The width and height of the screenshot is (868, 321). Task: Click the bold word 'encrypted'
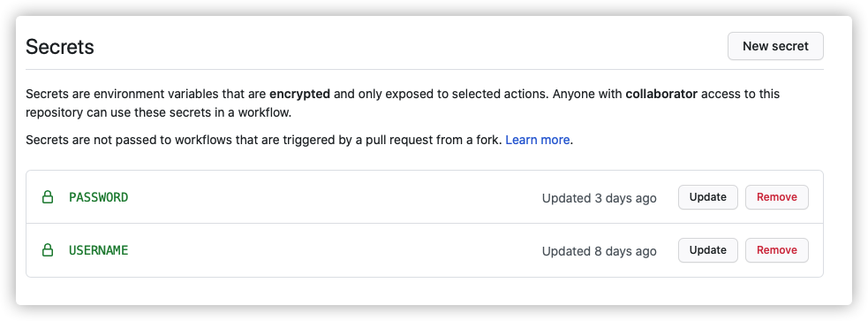(299, 94)
